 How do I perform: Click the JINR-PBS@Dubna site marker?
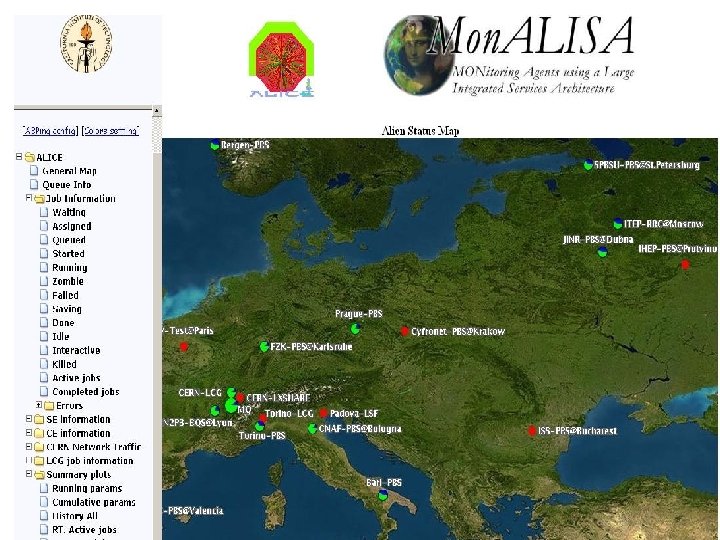(602, 252)
